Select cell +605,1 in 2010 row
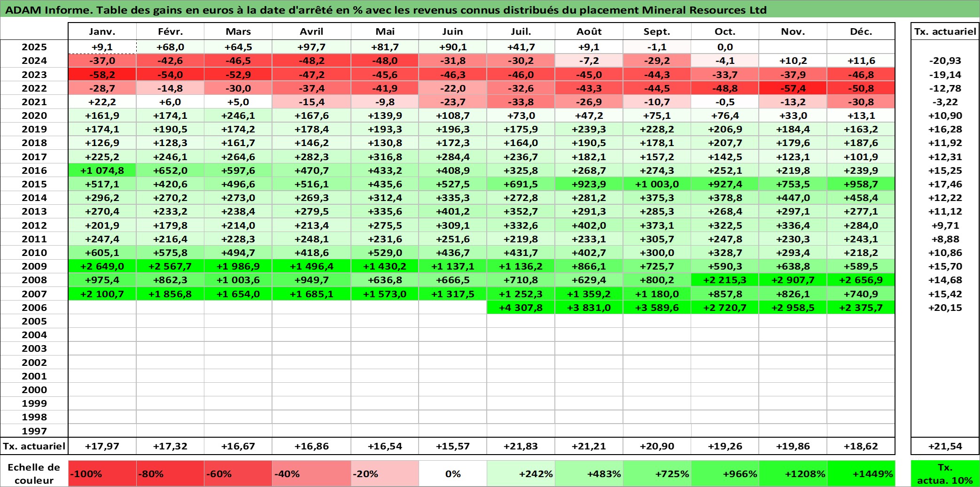 tap(102, 253)
